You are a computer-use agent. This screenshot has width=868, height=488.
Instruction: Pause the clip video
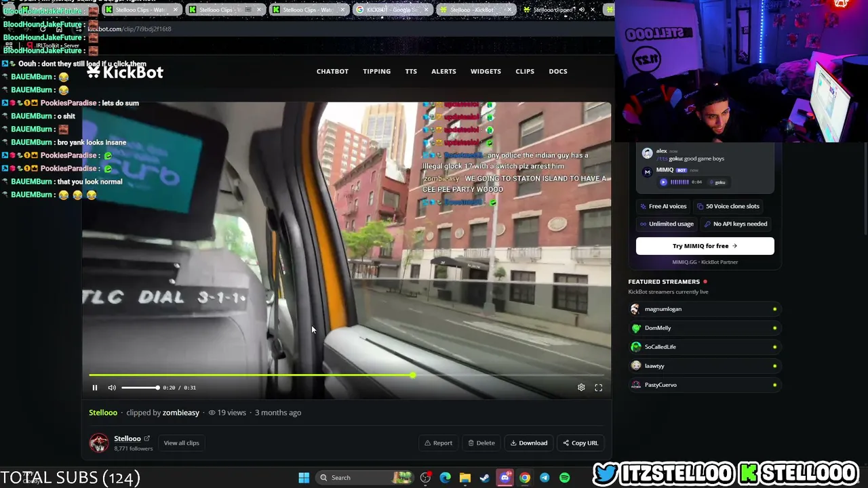pyautogui.click(x=95, y=388)
